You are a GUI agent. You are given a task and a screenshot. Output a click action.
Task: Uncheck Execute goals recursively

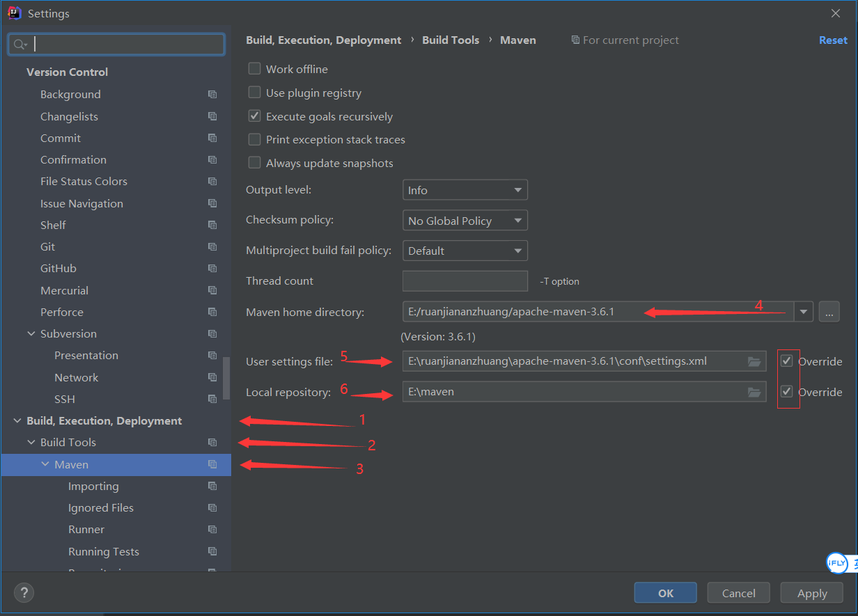click(255, 116)
